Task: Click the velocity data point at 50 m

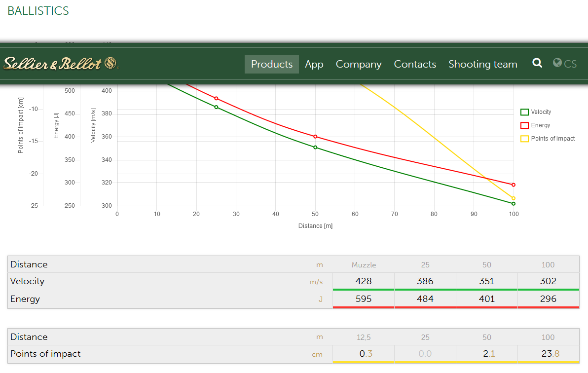Action: click(x=315, y=147)
